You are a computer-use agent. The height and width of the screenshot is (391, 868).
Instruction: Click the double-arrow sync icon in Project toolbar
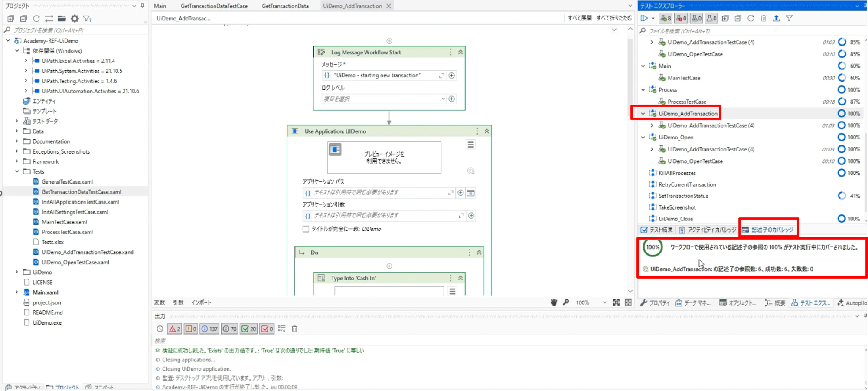pos(49,19)
